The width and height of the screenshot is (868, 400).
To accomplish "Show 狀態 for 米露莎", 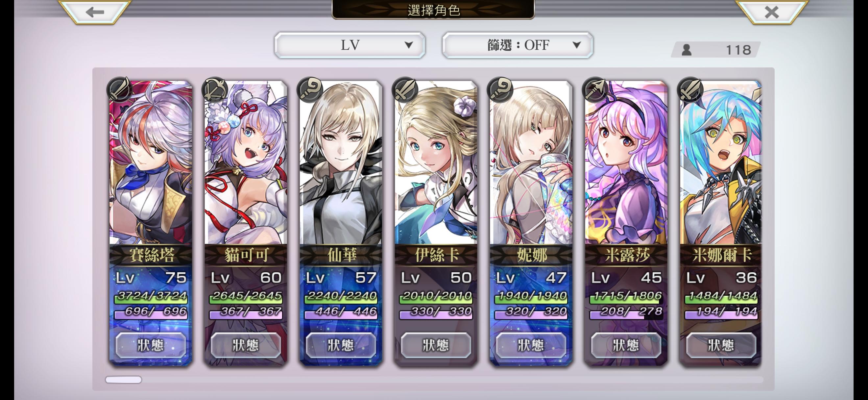I will point(626,345).
